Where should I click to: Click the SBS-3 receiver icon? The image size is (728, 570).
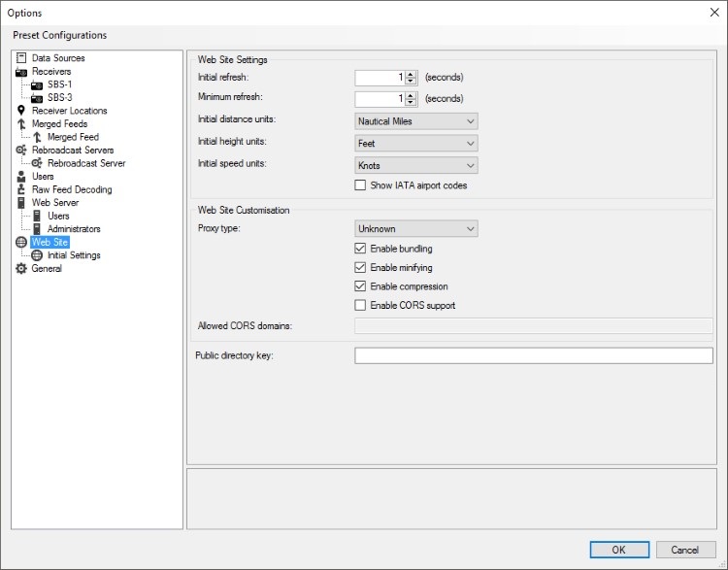[37, 98]
